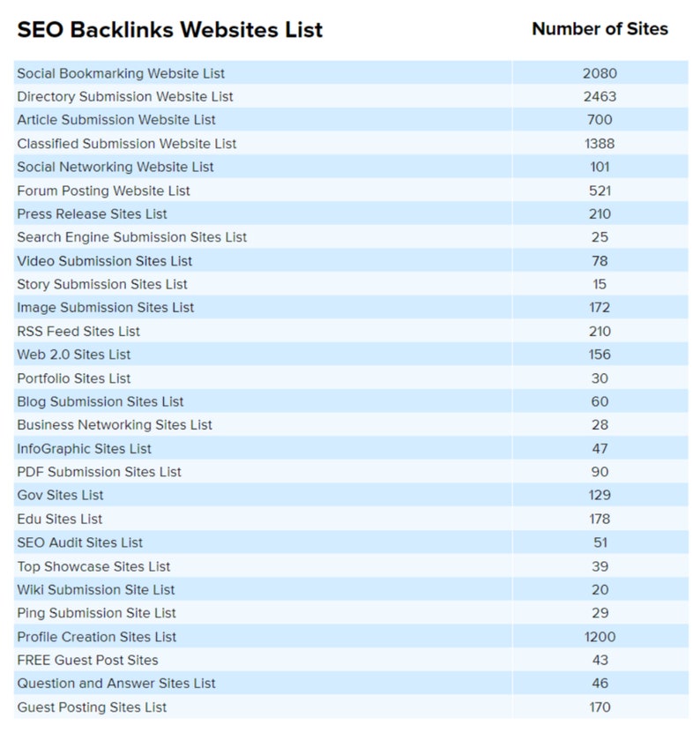Open Profile Creation Sites List
700x733 pixels.
click(x=97, y=637)
